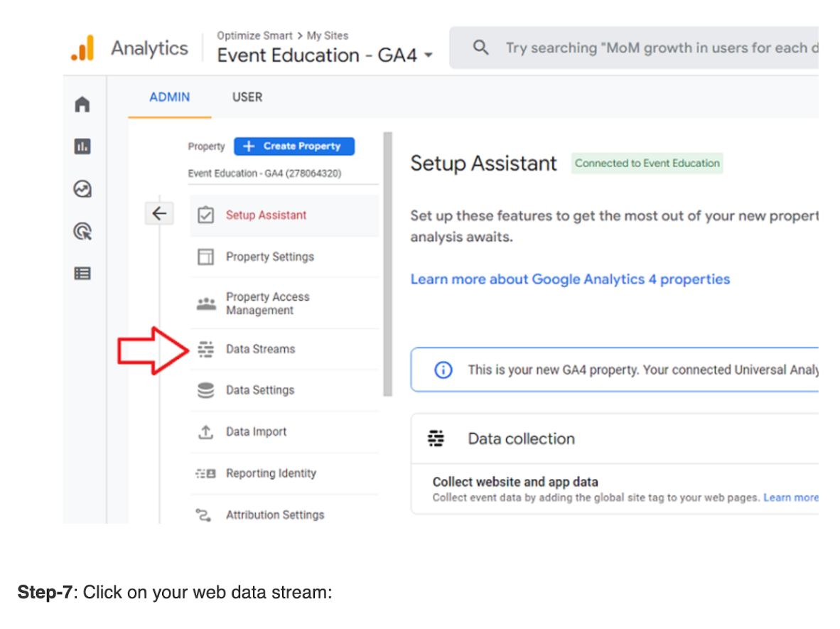The height and width of the screenshot is (629, 840).
Task: Click the Create Property button
Action: point(294,146)
